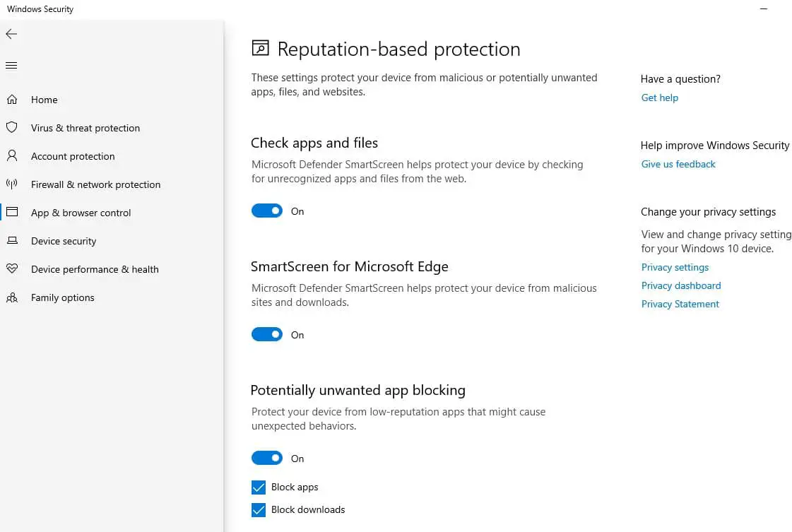Screen dimensions: 792x532
Task: Minimize the Windows Security window
Action: point(764,9)
